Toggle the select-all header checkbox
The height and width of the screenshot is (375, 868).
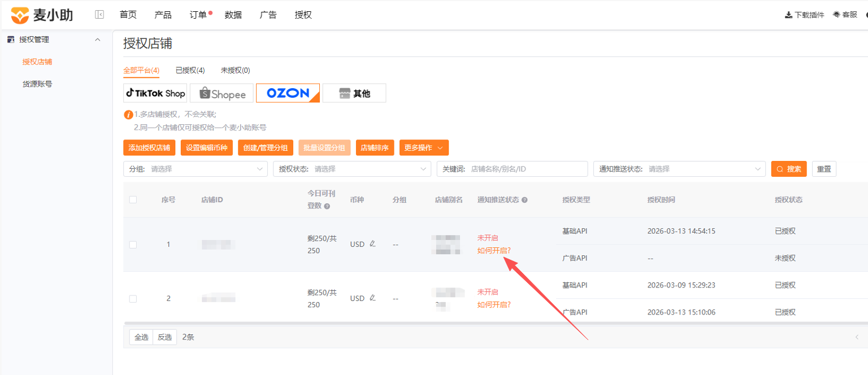click(133, 199)
